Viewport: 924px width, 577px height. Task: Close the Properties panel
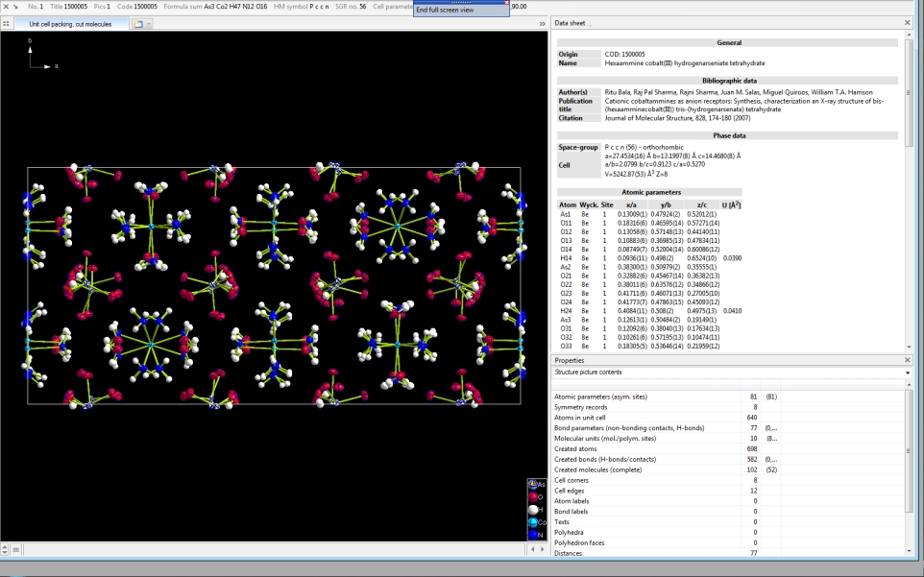coord(909,360)
